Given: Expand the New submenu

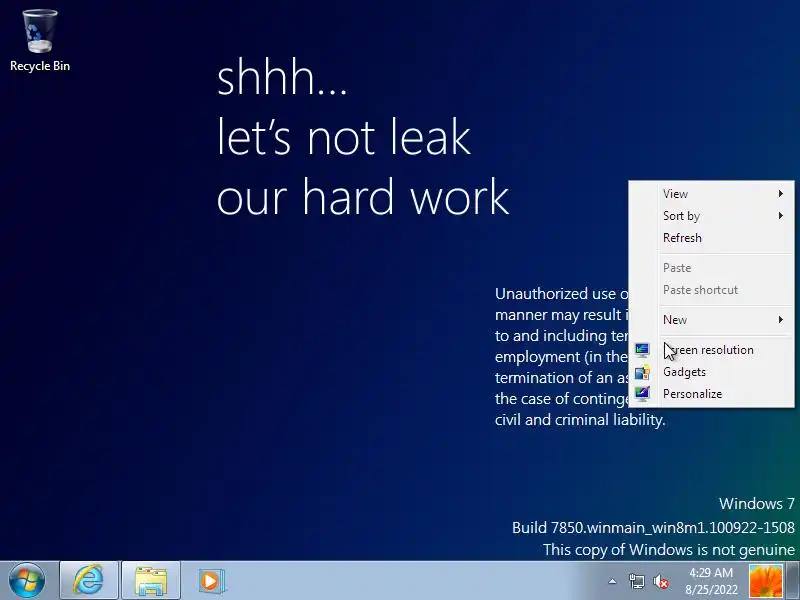Looking at the screenshot, I should [x=711, y=320].
